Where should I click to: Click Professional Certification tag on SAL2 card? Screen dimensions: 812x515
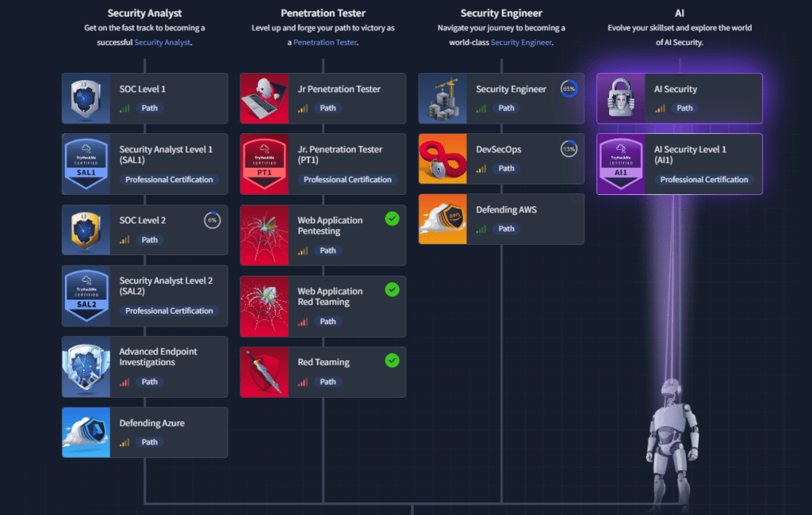(169, 311)
